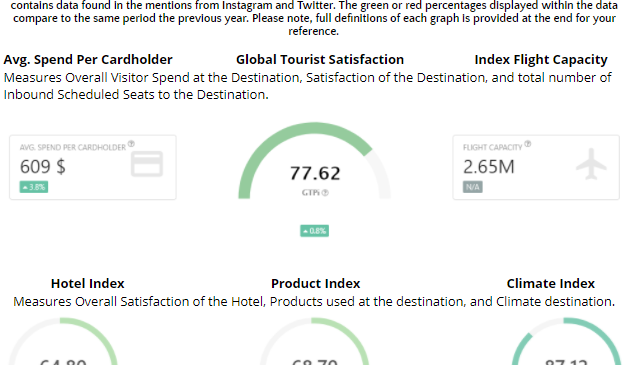Viewport: 630px width, 365px height.
Task: Open help tooltip beside Flight Capacity label
Action: pos(528,144)
